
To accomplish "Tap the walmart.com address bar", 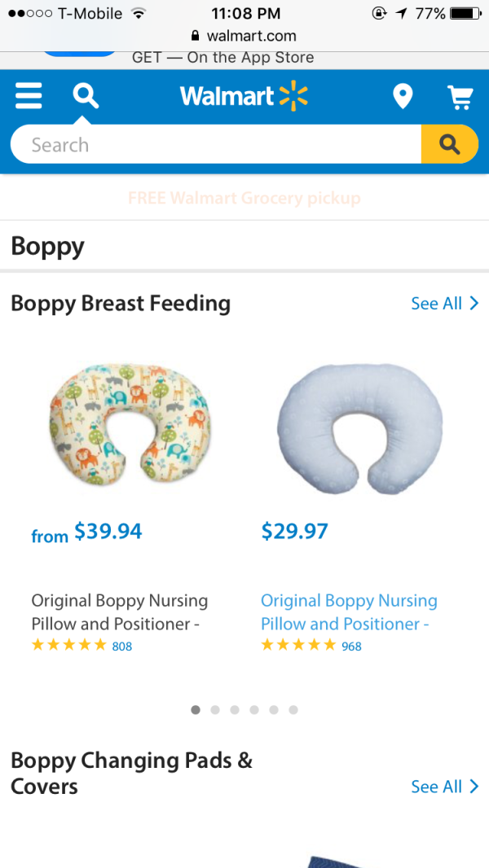I will [x=244, y=36].
